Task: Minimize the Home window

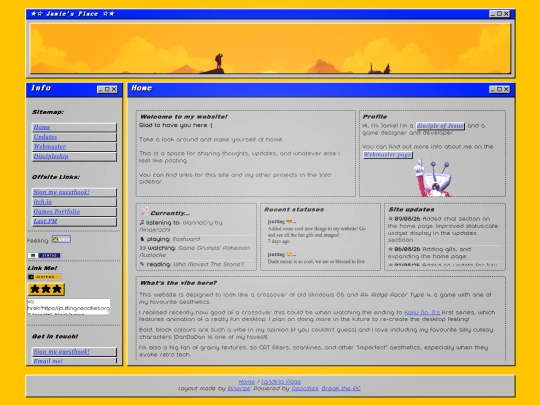Action: pos(493,90)
